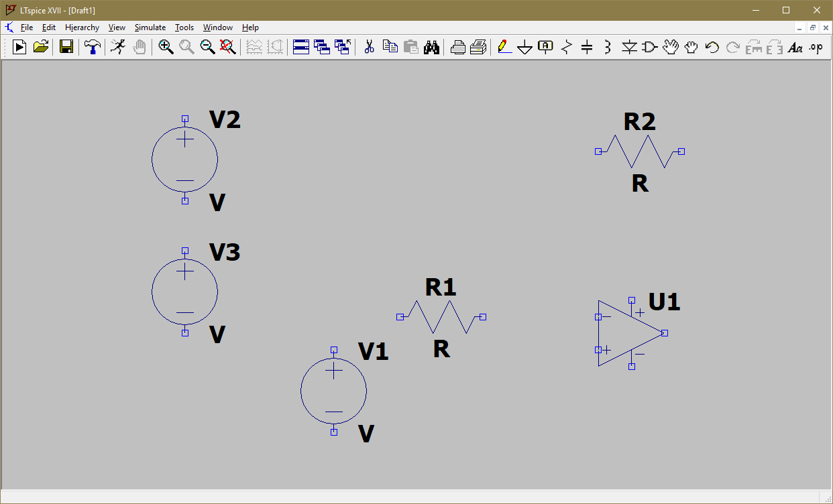Open the Hierarchy menu
Viewport: 833px width, 504px height.
82,27
